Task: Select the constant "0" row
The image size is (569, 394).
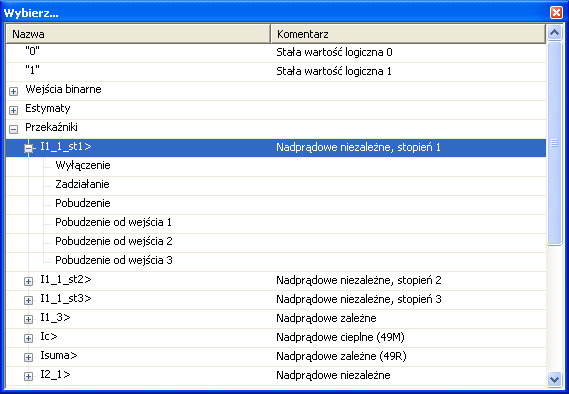Action: 276,53
